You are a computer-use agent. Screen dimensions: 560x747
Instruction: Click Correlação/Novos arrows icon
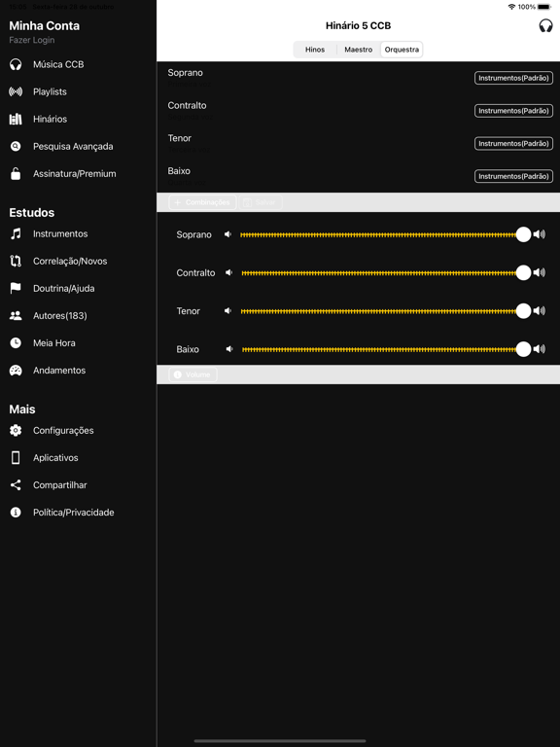(x=16, y=261)
